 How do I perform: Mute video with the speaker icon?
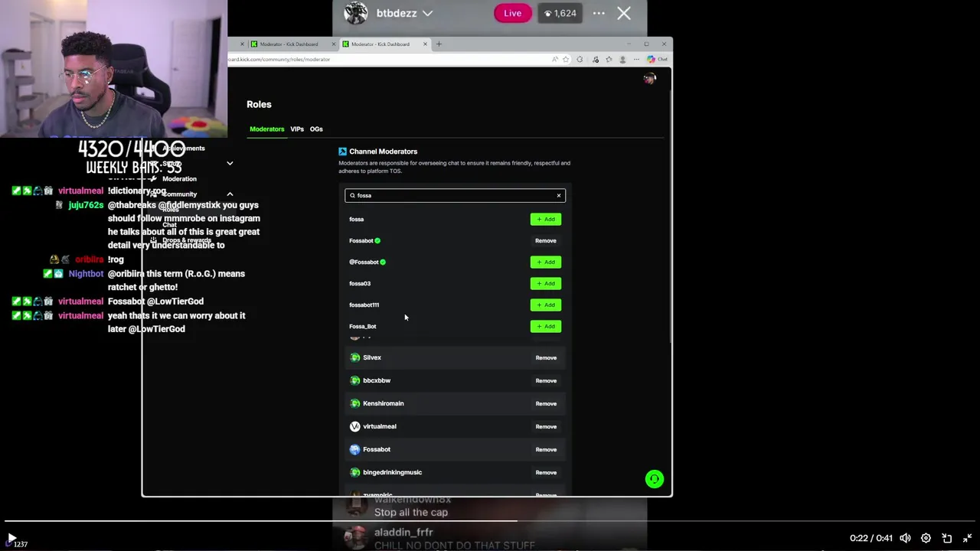tap(905, 538)
